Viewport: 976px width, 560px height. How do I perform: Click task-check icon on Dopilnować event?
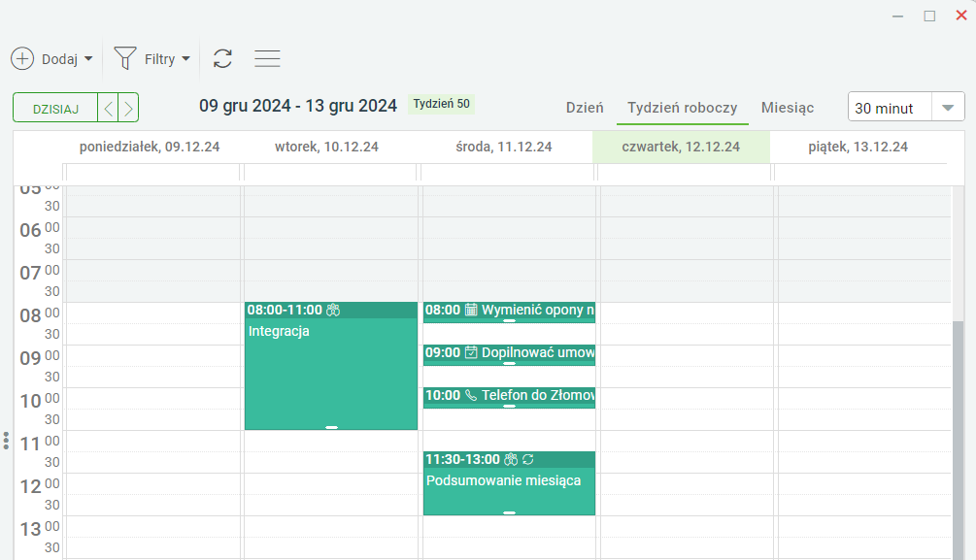(471, 352)
